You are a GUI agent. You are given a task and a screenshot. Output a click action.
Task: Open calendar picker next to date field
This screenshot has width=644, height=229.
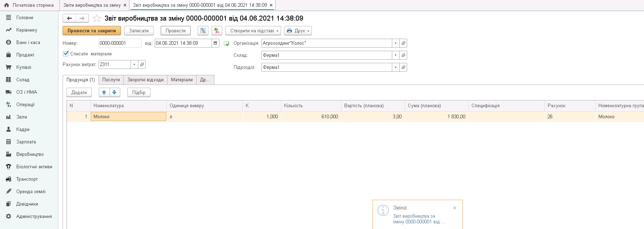(215, 43)
